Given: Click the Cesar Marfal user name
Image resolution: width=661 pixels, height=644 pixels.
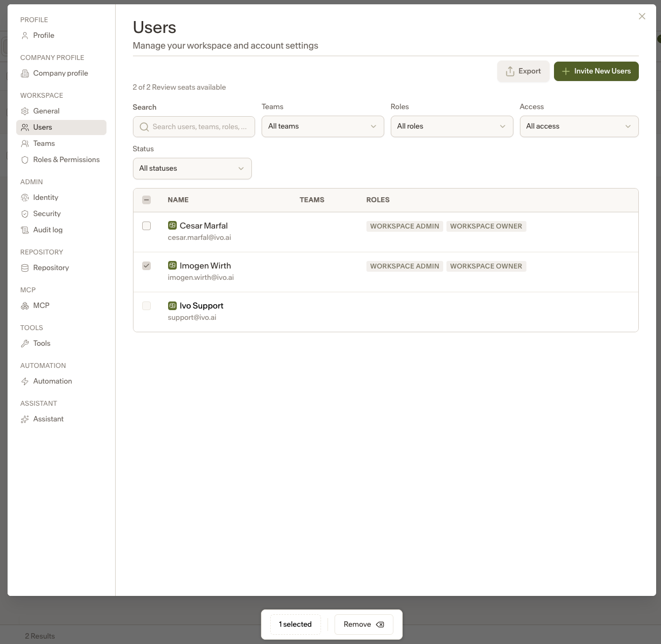Looking at the screenshot, I should click(204, 226).
